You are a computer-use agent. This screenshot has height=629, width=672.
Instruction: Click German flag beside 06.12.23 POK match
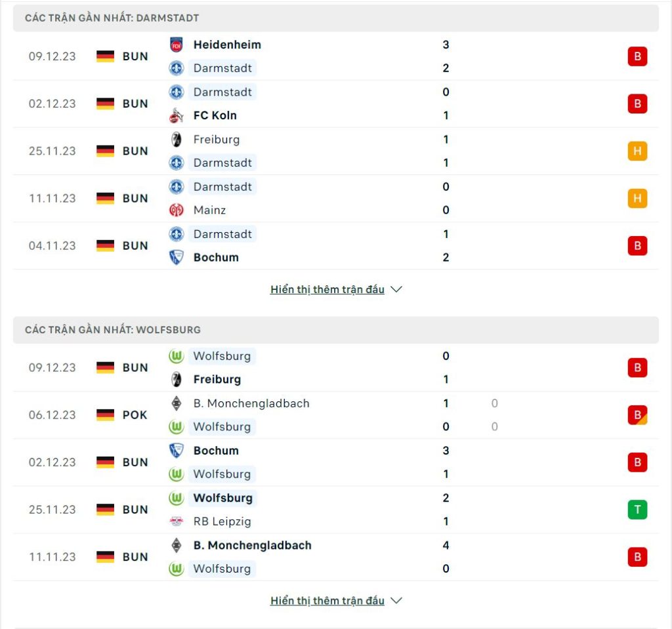tap(106, 415)
